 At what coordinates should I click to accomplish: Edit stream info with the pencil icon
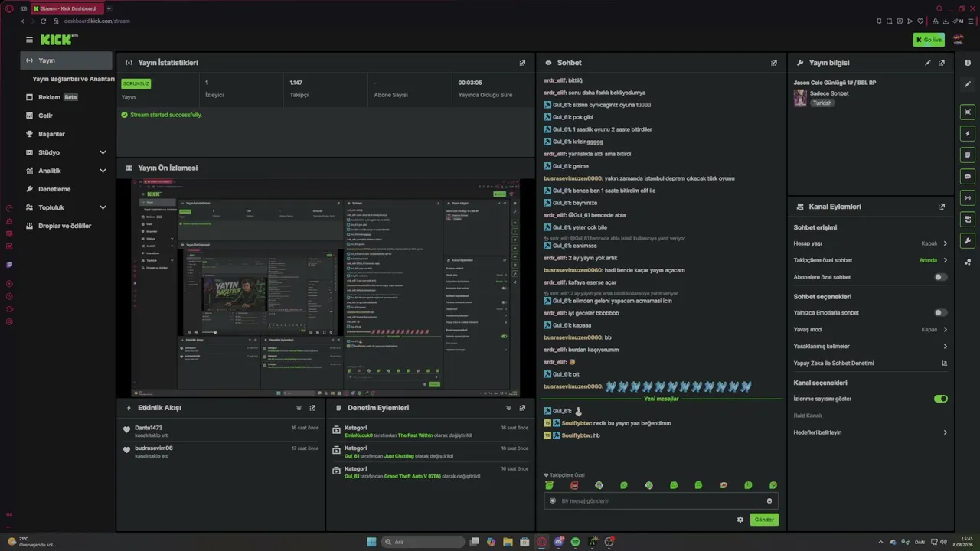click(928, 63)
